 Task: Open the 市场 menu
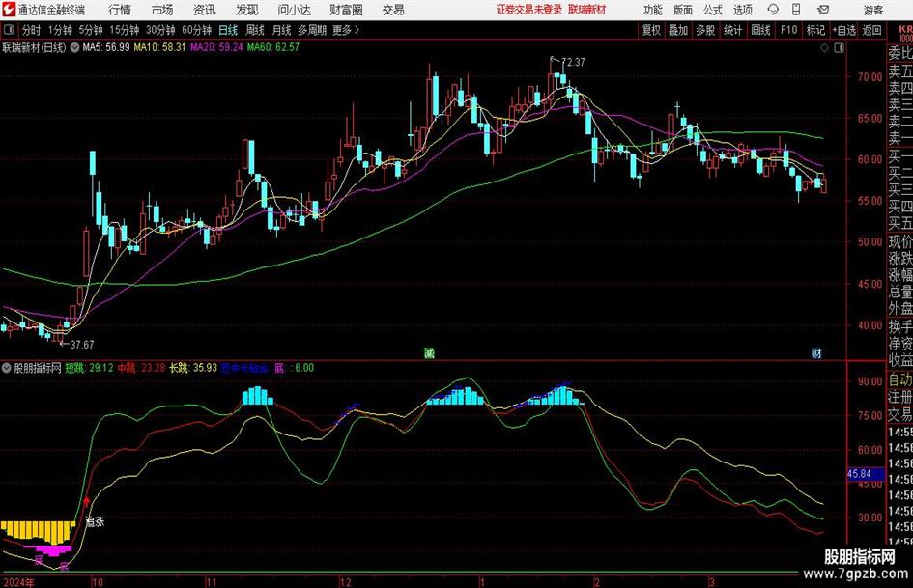tap(162, 10)
